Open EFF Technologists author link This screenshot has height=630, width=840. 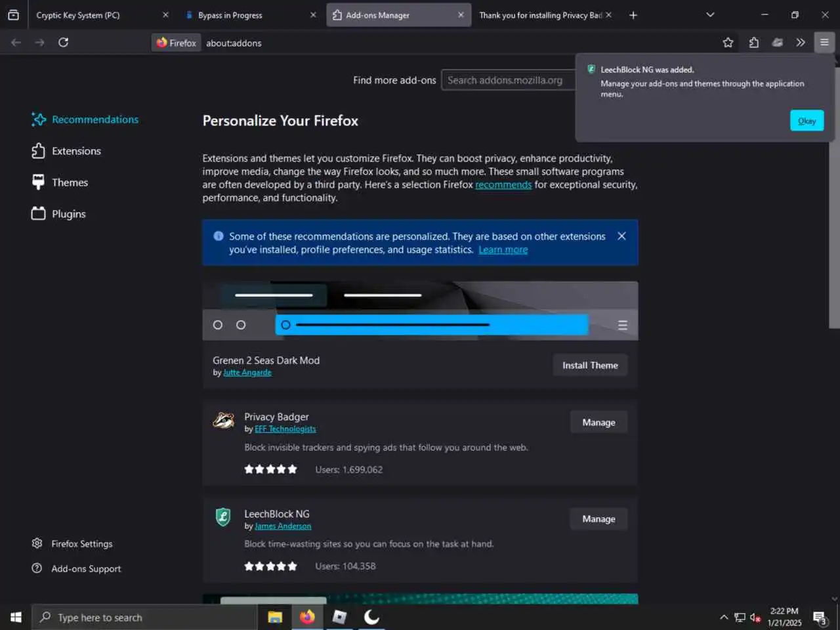[285, 429]
